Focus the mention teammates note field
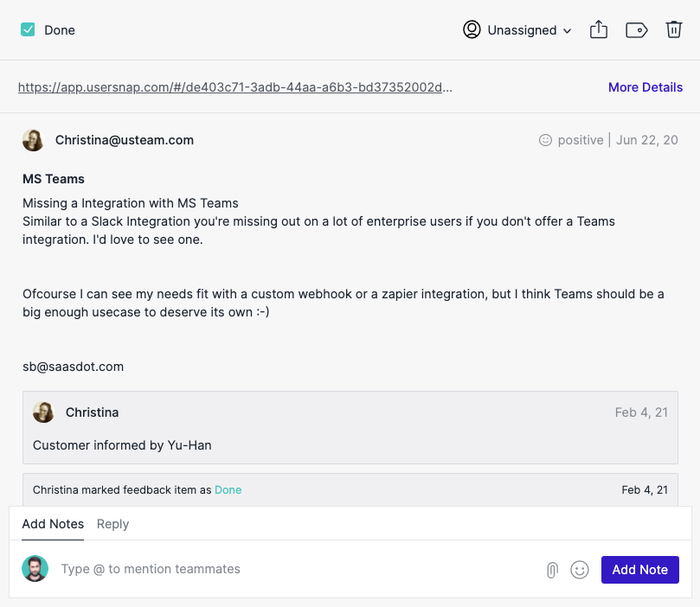 (x=295, y=569)
